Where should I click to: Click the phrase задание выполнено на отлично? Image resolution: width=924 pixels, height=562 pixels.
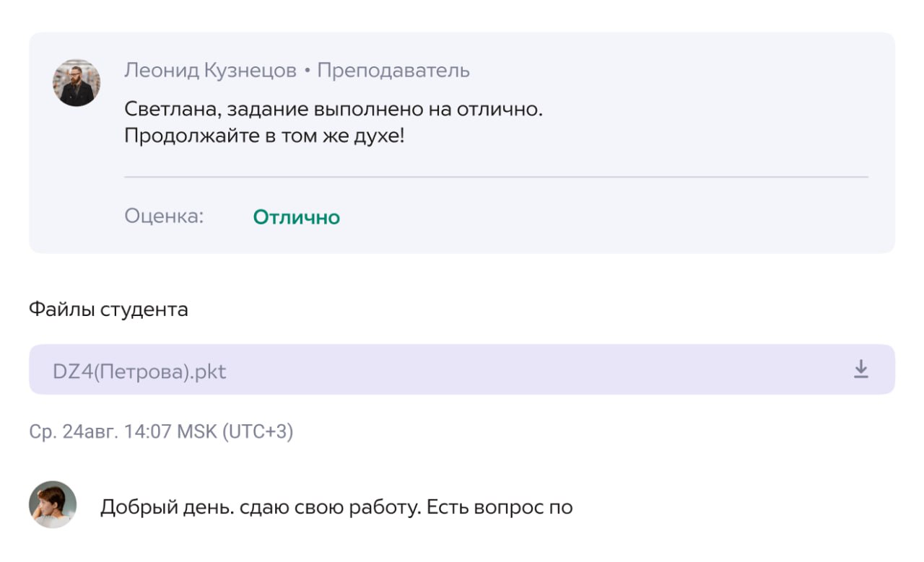point(381,110)
